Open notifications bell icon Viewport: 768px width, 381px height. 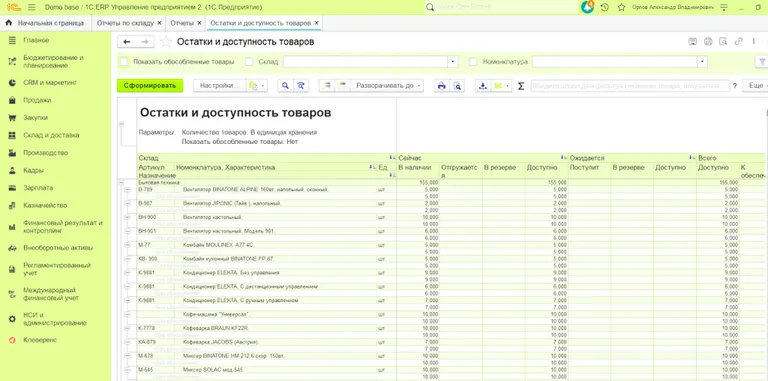(x=587, y=7)
